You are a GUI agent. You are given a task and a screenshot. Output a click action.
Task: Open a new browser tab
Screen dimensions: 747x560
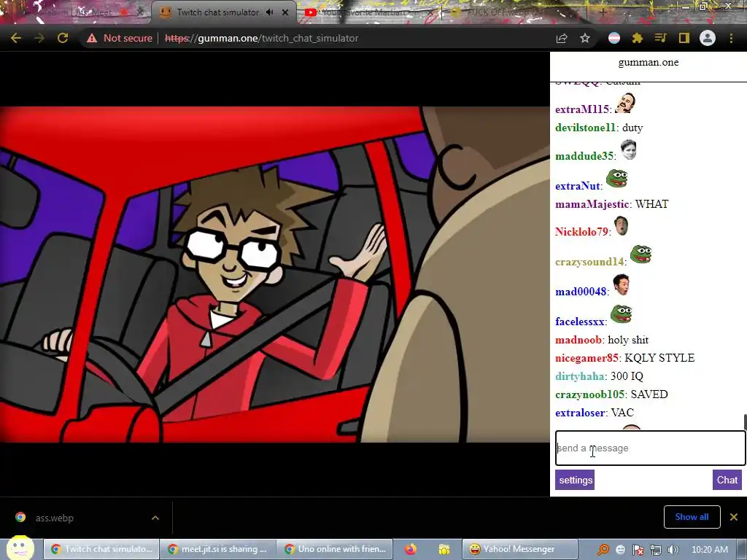coord(603,13)
